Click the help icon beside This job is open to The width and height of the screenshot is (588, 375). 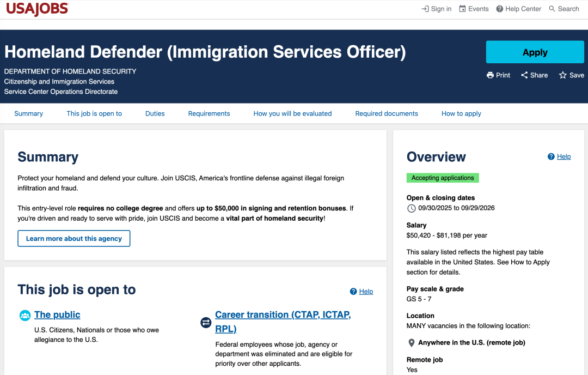click(353, 291)
